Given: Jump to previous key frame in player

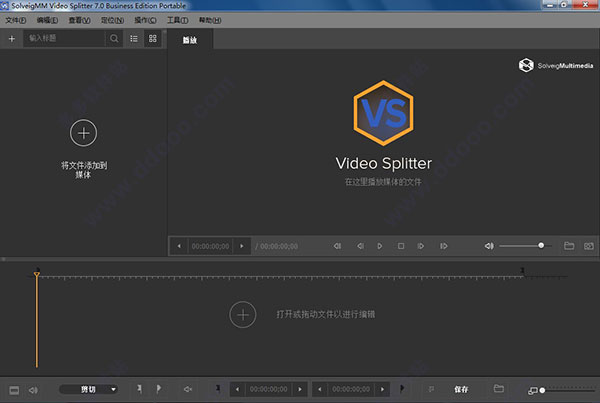Looking at the screenshot, I should tap(337, 246).
